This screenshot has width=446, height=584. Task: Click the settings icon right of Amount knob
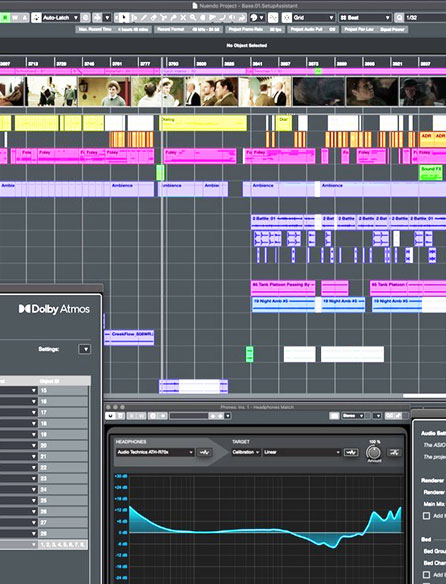(x=394, y=453)
